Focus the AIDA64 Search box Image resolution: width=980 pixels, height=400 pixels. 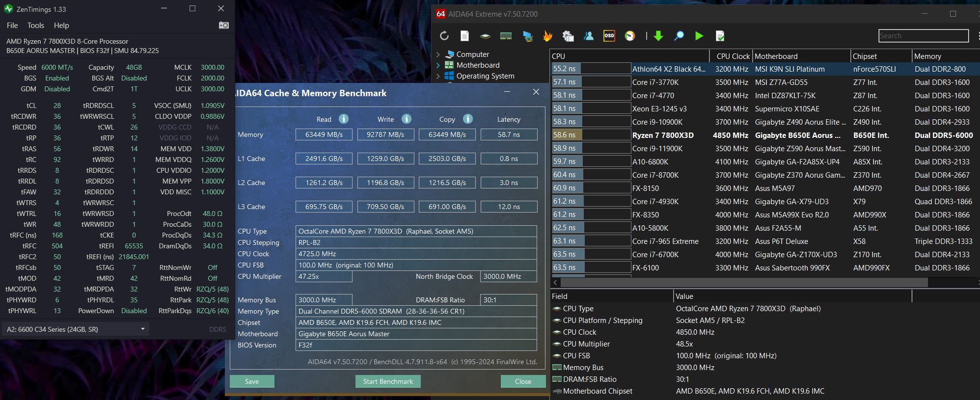(x=924, y=36)
